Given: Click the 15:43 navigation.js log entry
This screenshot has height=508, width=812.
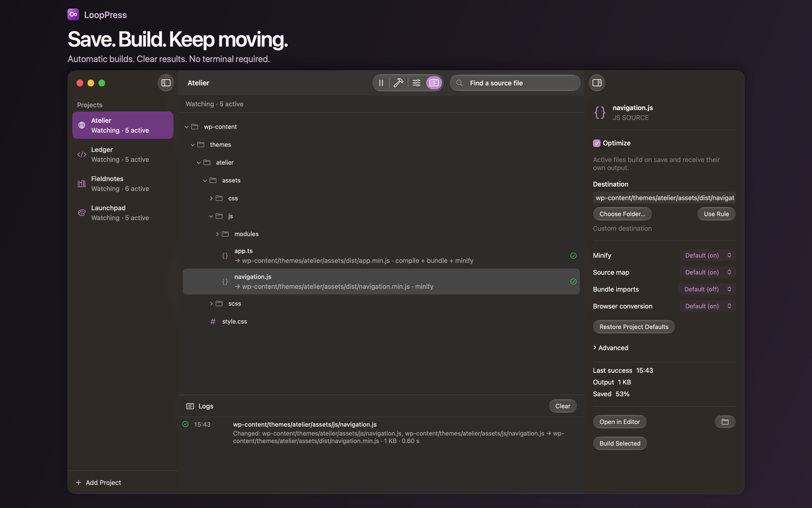Looking at the screenshot, I should [381, 432].
